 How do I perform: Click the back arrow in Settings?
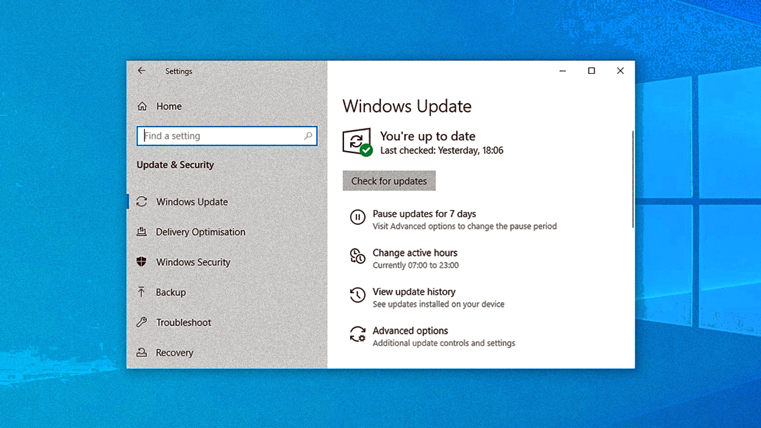pos(141,71)
